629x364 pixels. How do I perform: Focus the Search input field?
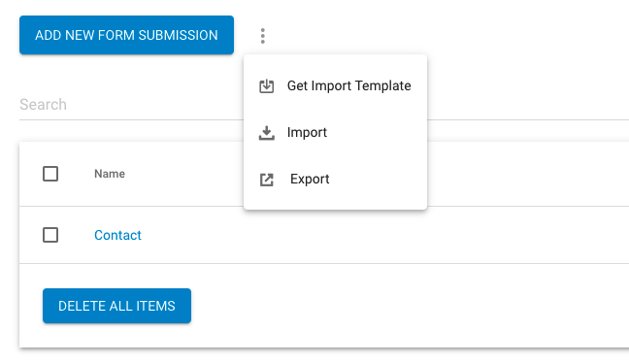coord(131,105)
